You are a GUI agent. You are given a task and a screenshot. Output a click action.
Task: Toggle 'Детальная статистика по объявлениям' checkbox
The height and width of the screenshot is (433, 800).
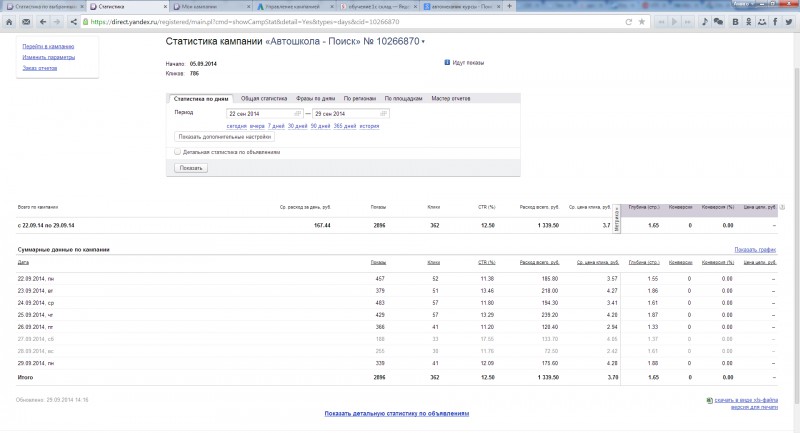point(178,152)
